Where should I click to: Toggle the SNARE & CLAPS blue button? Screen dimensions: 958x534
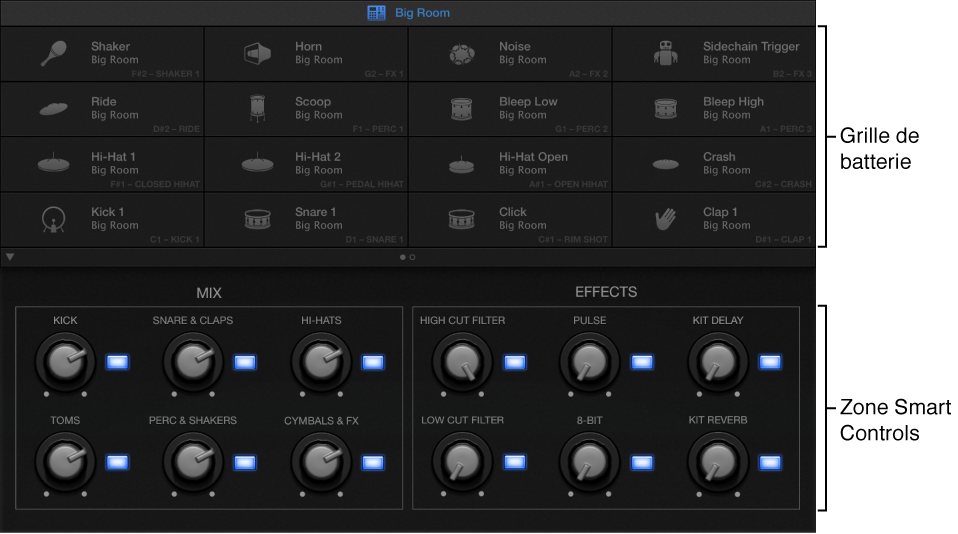(245, 362)
